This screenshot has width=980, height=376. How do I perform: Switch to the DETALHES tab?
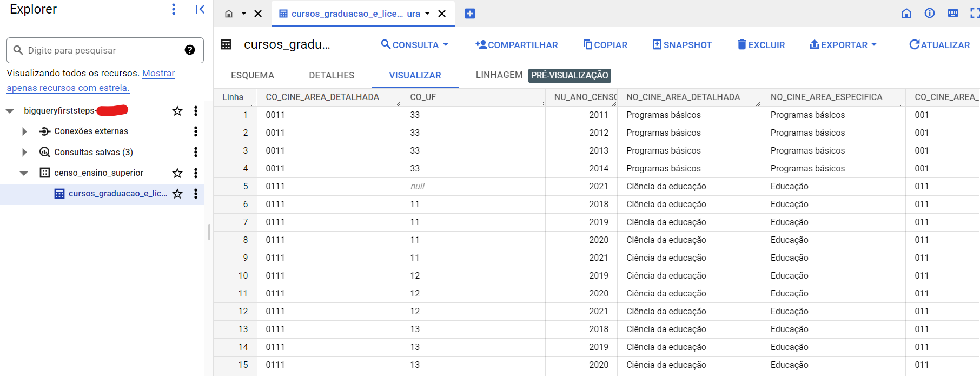click(332, 75)
